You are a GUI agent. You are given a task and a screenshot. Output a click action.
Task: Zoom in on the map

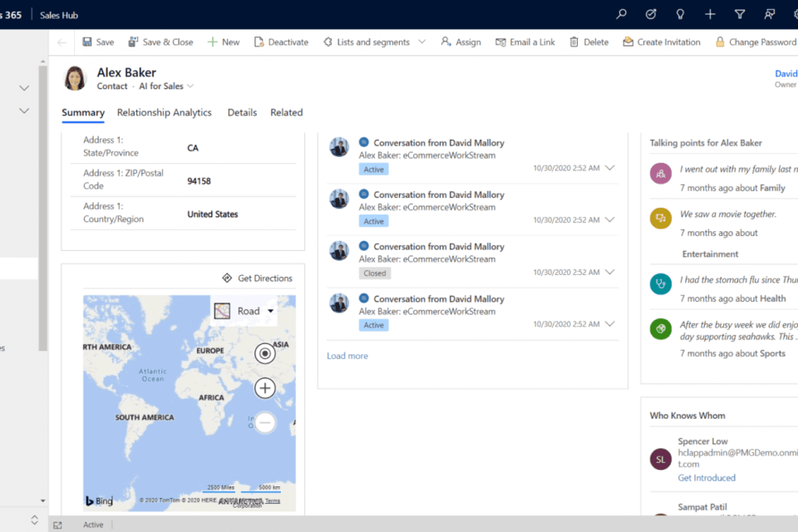click(265, 387)
